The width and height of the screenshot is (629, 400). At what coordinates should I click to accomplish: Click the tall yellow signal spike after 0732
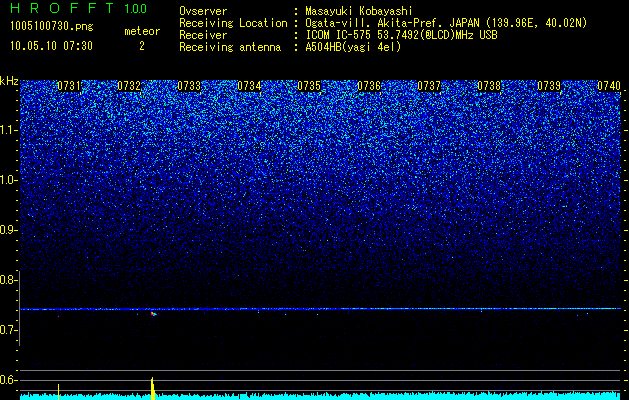(x=152, y=388)
